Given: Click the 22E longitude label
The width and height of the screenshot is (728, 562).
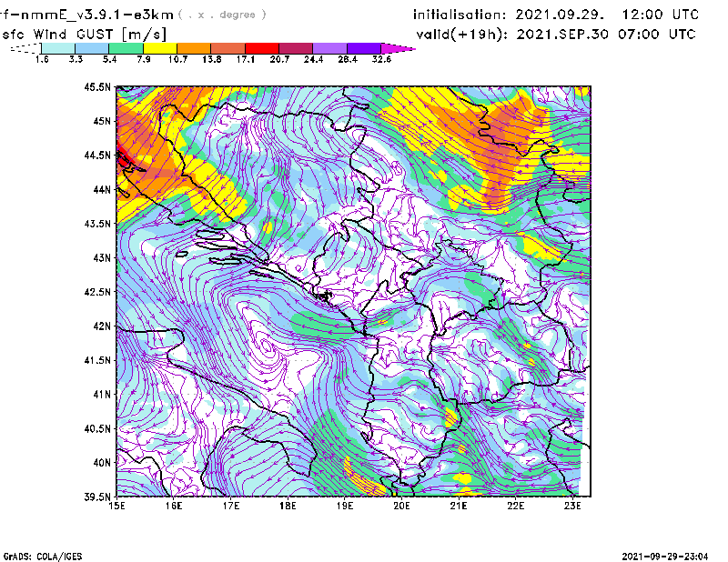Looking at the screenshot, I should (516, 506).
